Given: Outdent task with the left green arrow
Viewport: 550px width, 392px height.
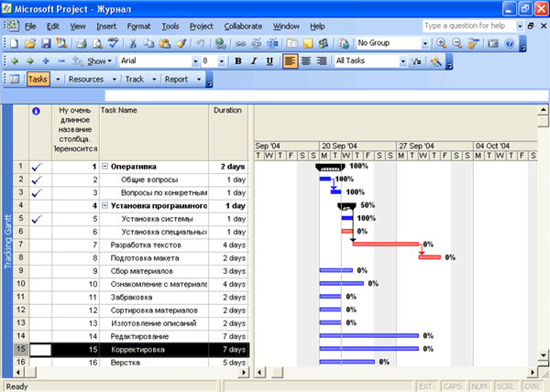Looking at the screenshot, I should tap(15, 61).
